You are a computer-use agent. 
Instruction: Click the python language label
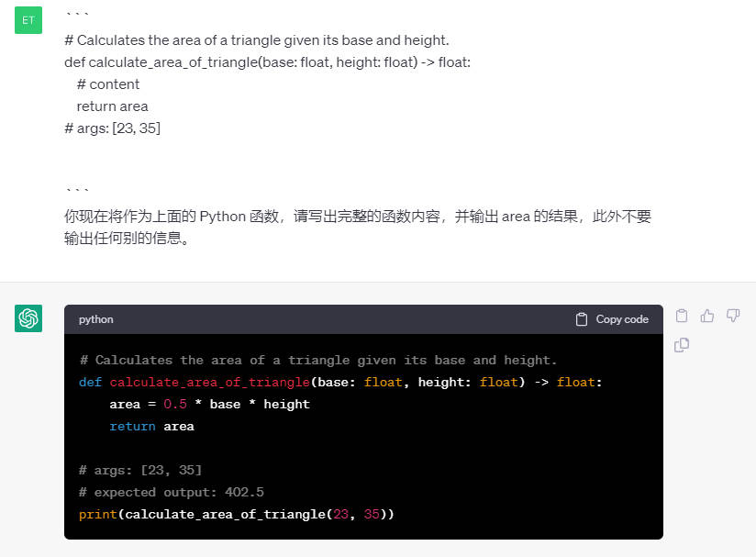96,319
